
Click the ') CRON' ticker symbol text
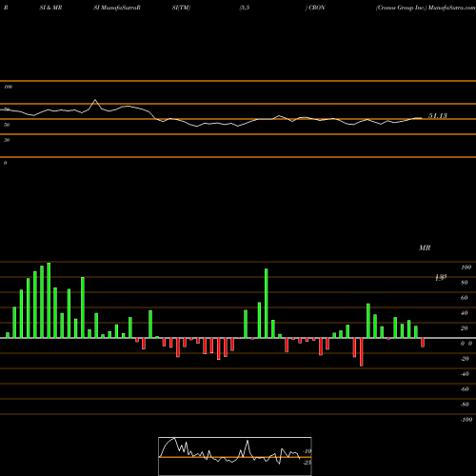coord(315,8)
